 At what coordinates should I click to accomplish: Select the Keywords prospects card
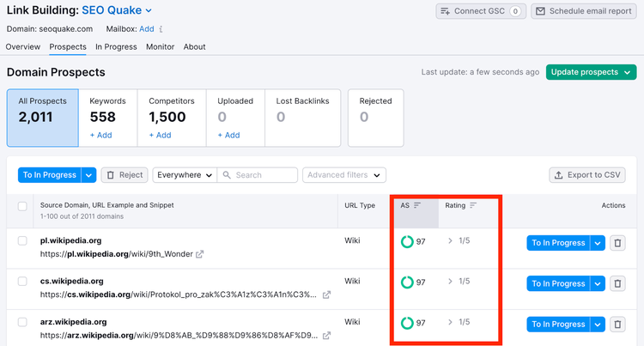[x=108, y=118]
